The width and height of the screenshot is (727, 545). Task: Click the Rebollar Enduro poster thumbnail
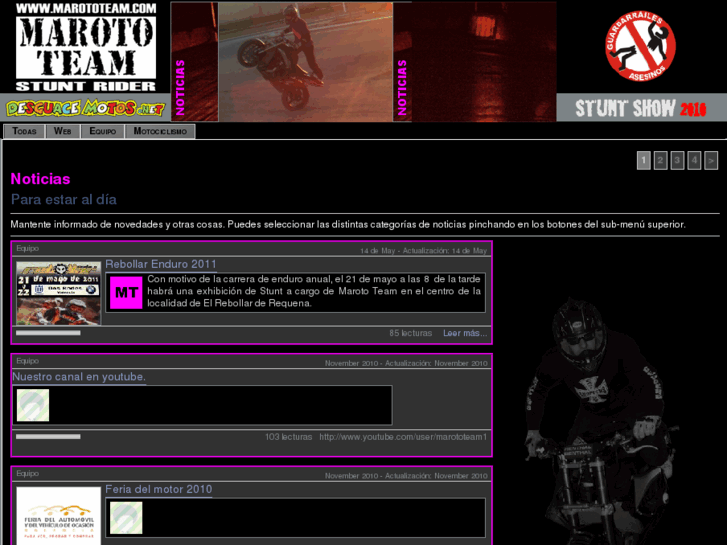[x=58, y=293]
